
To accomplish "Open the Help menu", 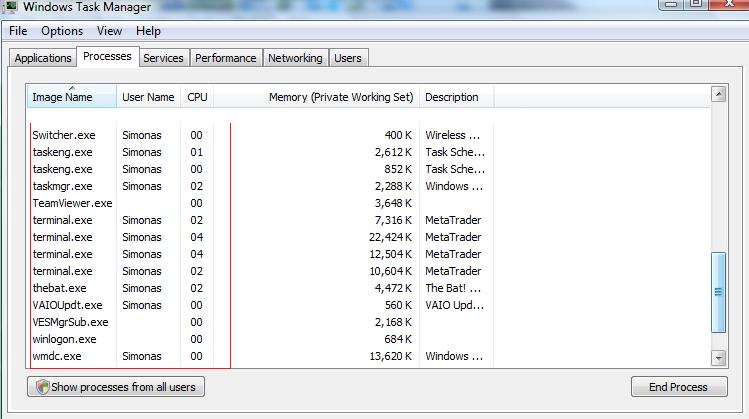I will point(148,31).
